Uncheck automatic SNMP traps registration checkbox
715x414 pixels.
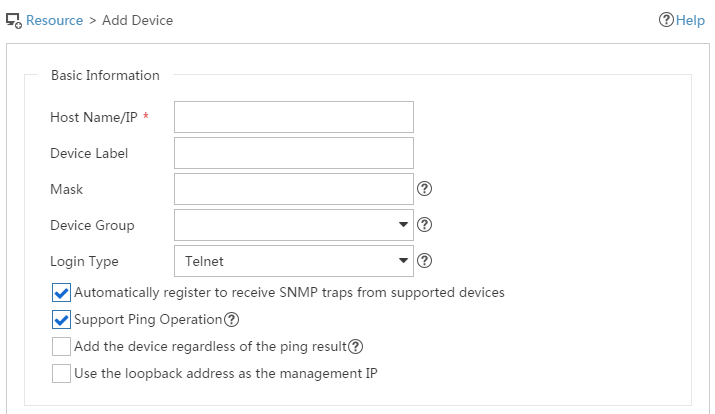[x=61, y=293]
